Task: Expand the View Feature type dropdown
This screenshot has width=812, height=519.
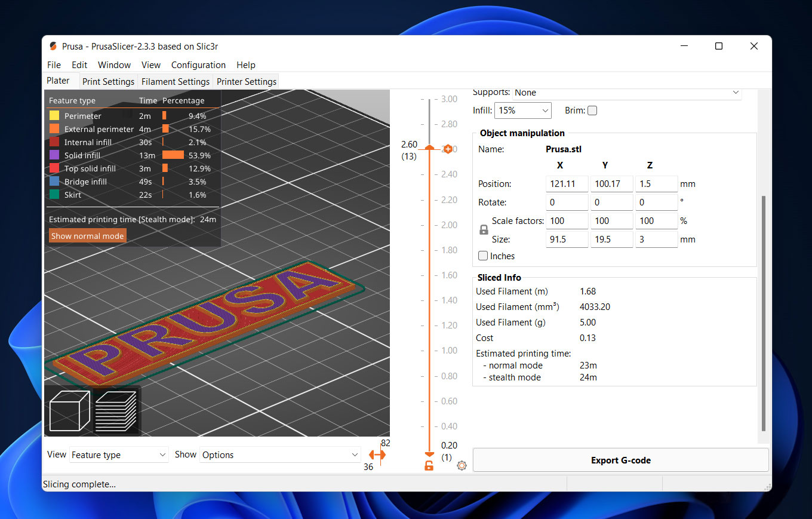Action: (x=118, y=455)
